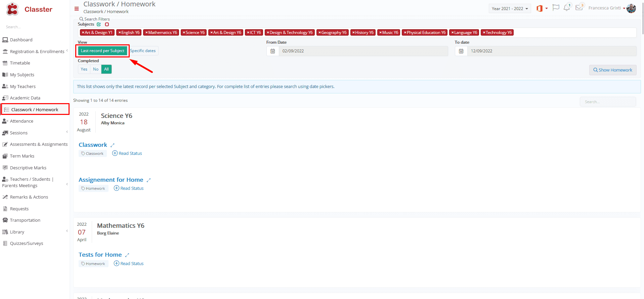Click the sidebar Search field
Screen dimensions: 644x299
pyautogui.click(x=35, y=27)
